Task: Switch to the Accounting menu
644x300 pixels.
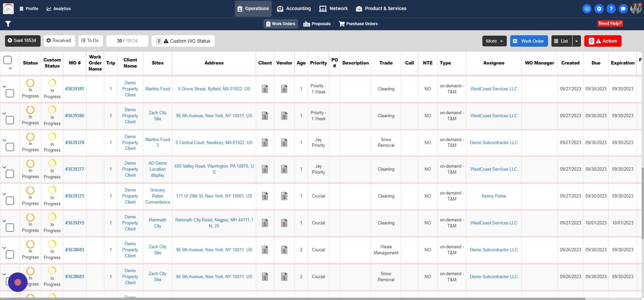Action: click(x=294, y=9)
